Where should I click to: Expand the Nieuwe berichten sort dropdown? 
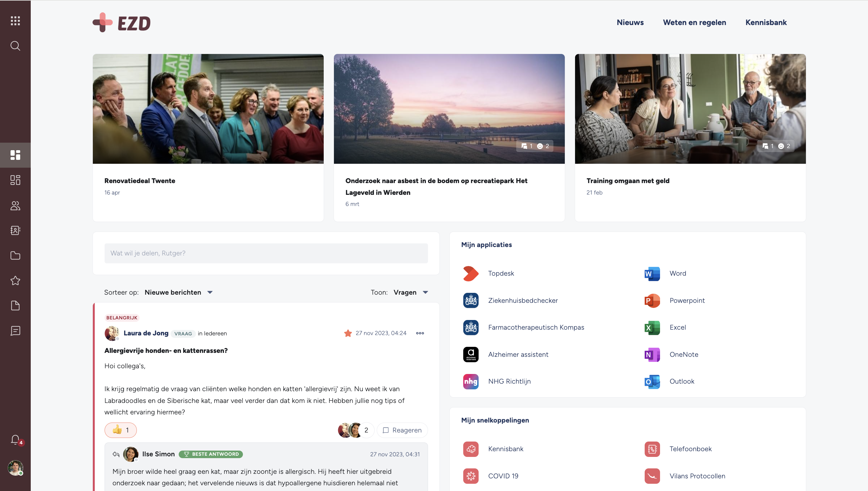tap(178, 292)
